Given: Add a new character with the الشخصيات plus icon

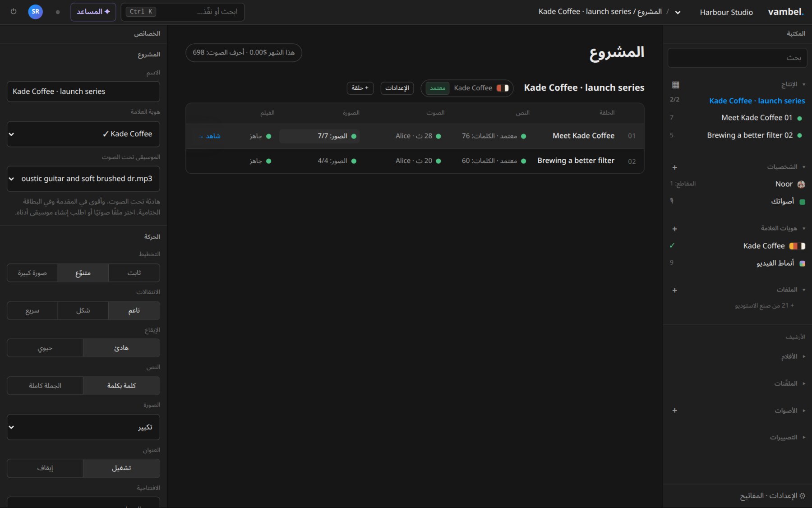Looking at the screenshot, I should (x=675, y=167).
